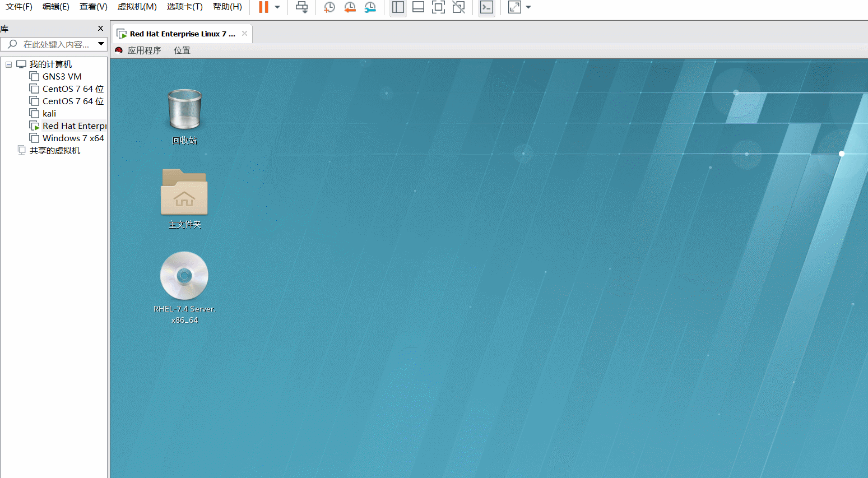Click the send Ctrl+Alt+Del toolbar icon
Viewport: 868px width, 478px height.
[302, 7]
